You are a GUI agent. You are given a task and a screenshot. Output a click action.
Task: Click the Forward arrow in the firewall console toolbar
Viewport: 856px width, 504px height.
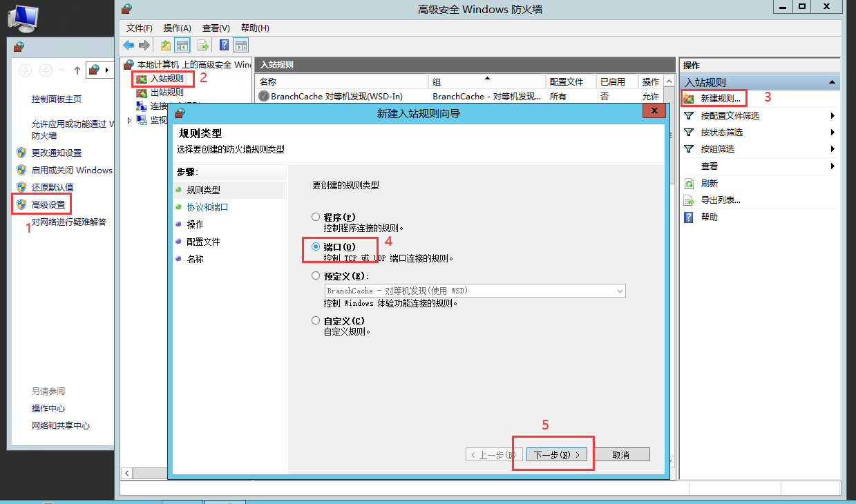tap(144, 46)
